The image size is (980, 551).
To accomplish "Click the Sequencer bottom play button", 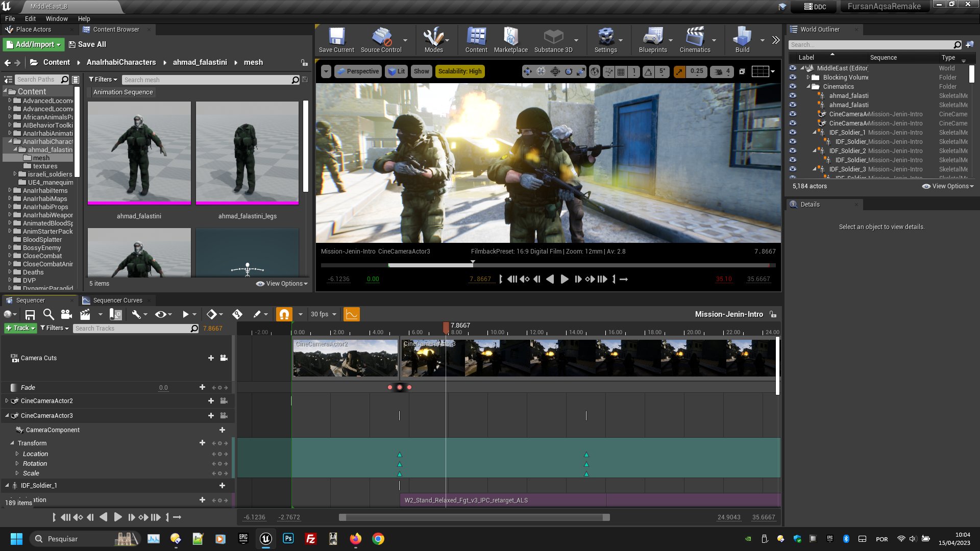I will (117, 517).
